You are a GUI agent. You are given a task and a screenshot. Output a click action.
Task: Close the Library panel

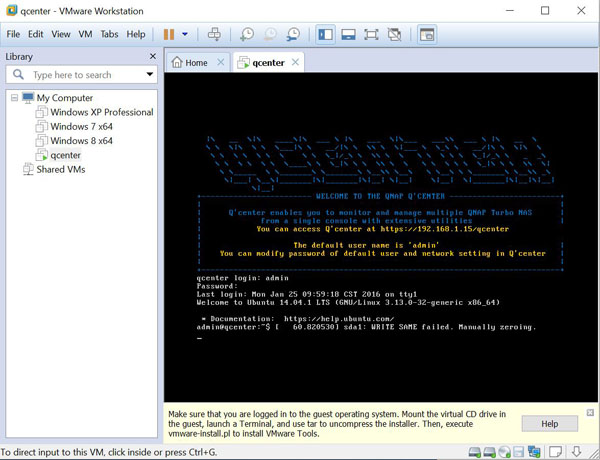[x=153, y=56]
